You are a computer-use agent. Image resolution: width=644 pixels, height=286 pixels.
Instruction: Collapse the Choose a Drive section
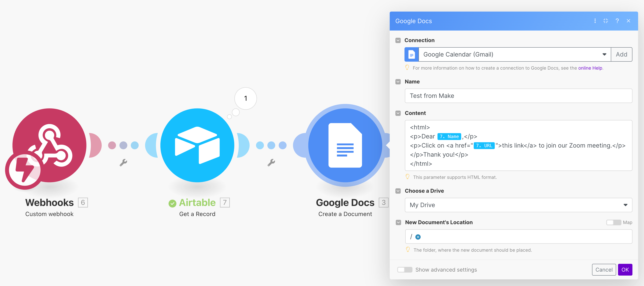tap(398, 191)
